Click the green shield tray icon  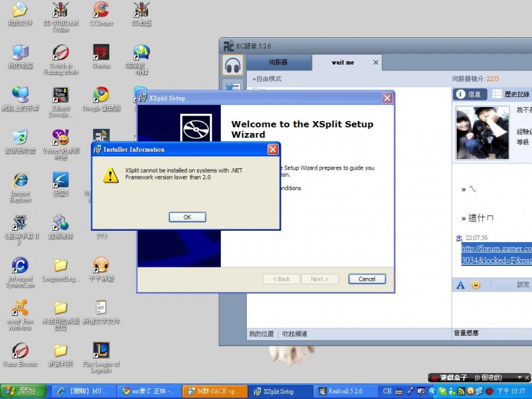coord(442,391)
